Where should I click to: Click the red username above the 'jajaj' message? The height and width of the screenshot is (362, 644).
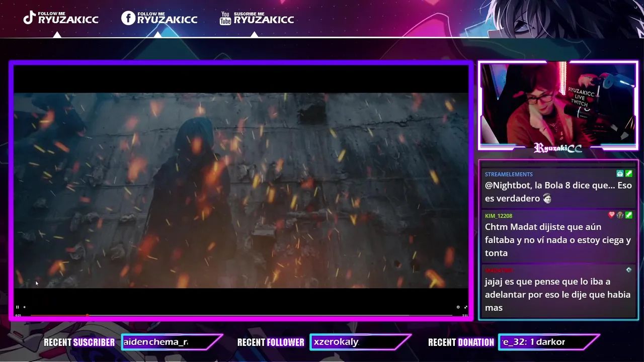coord(499,270)
